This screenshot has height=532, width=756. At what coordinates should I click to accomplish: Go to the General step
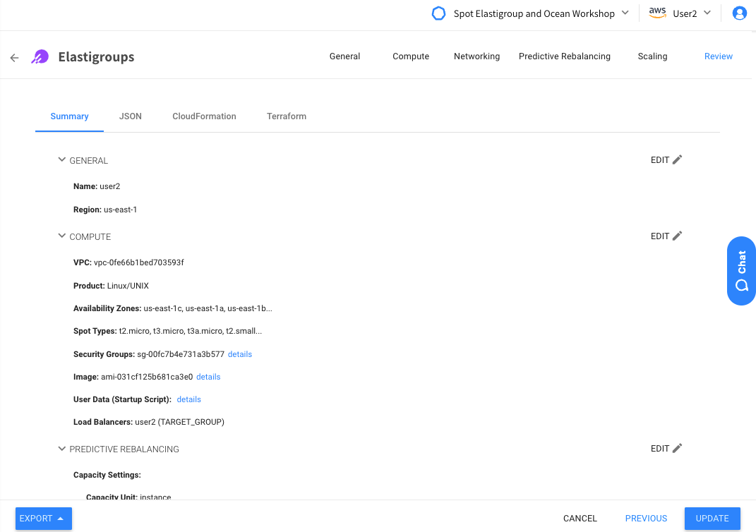coord(344,56)
